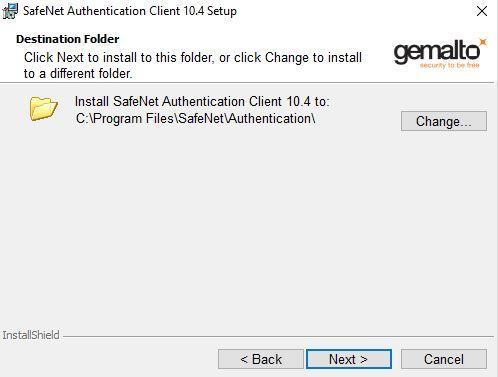The height and width of the screenshot is (377, 498).
Task: Select the C:\Program Files\SafeNet\Authentication\ path text
Action: click(x=195, y=119)
